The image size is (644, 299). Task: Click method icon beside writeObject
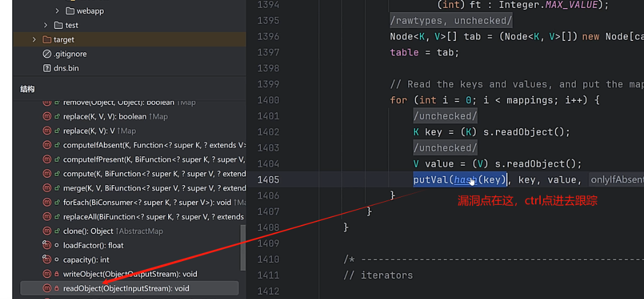point(47,274)
